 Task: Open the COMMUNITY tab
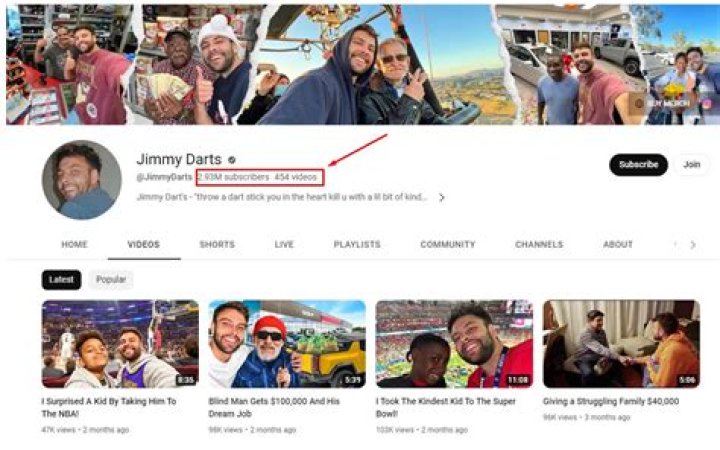[447, 244]
